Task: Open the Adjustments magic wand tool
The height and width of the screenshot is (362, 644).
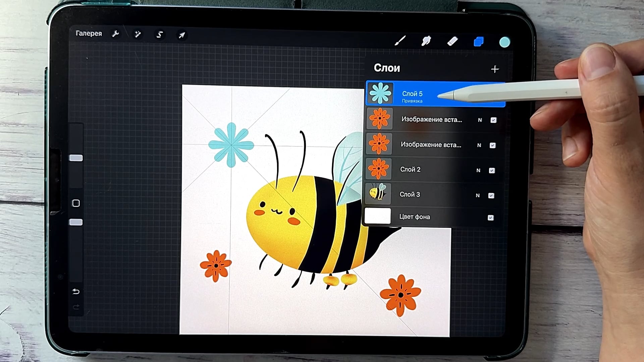Action: tap(138, 34)
